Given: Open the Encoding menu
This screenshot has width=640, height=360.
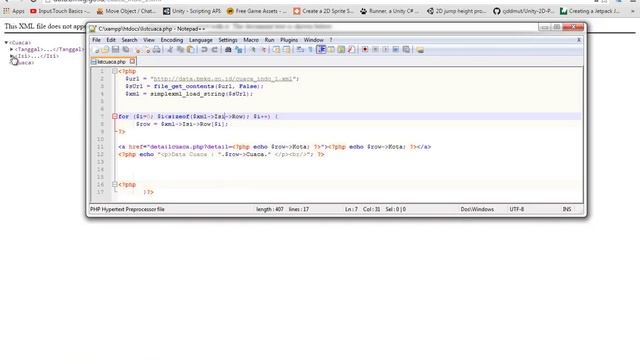Looking at the screenshot, I should coord(172,40).
